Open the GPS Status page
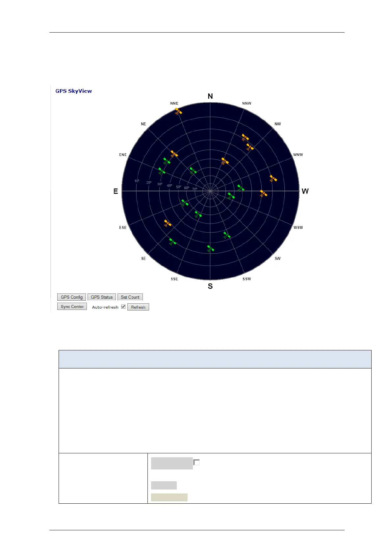392x554 pixels. [102, 297]
